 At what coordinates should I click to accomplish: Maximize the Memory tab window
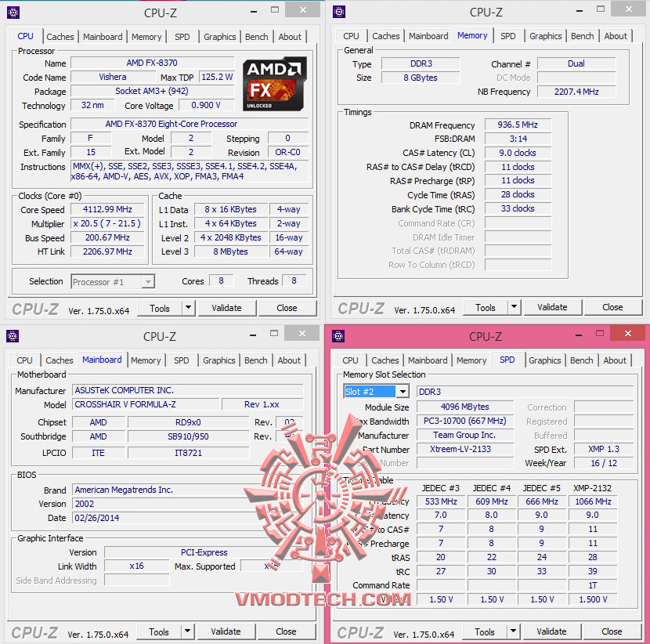[601, 9]
